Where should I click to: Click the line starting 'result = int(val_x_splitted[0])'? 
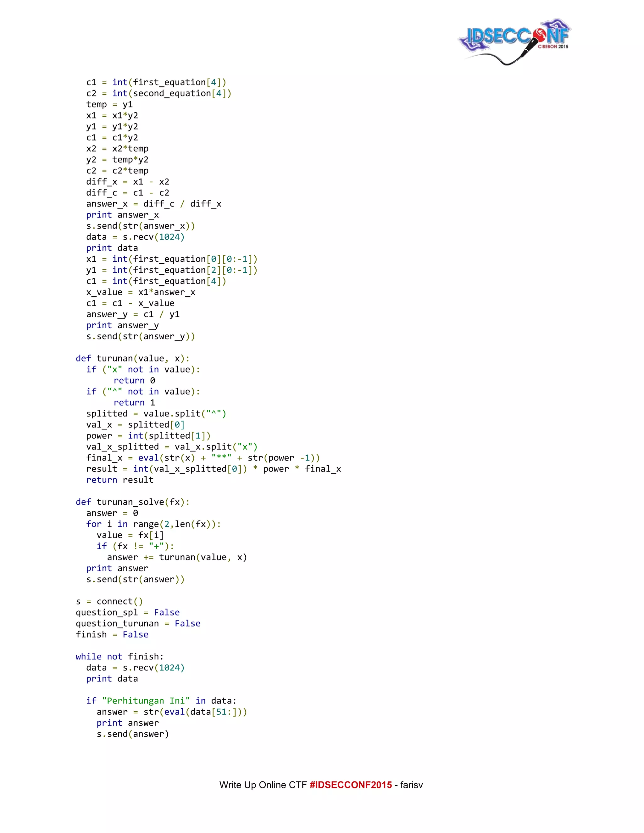[x=214, y=469]
